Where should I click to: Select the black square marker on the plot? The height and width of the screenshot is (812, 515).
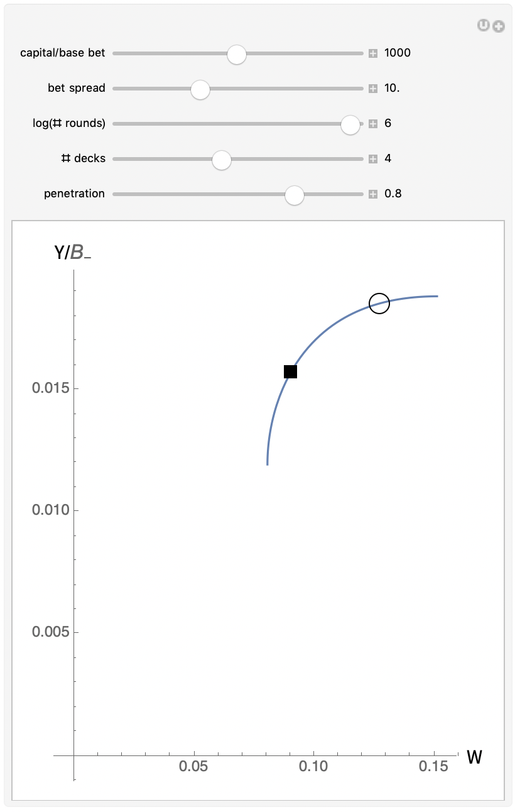(291, 372)
